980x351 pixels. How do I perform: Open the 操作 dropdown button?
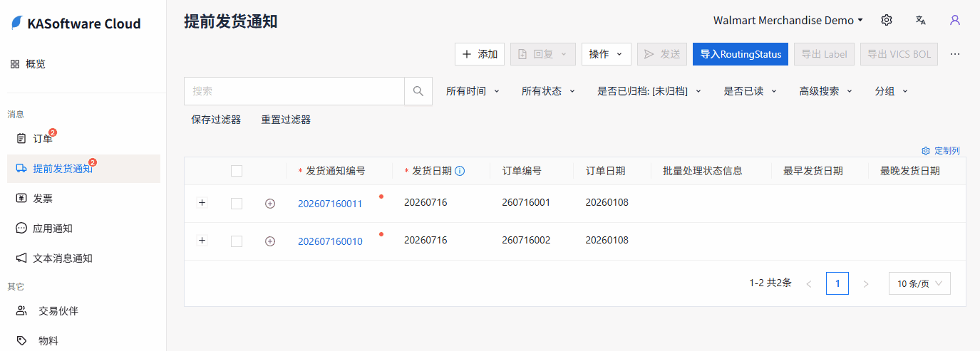(x=607, y=54)
